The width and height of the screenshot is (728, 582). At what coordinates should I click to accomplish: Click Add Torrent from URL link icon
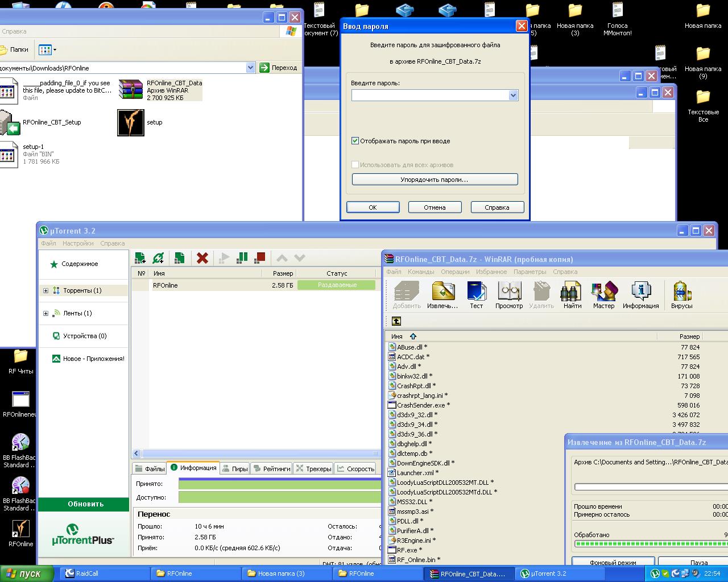(158, 258)
